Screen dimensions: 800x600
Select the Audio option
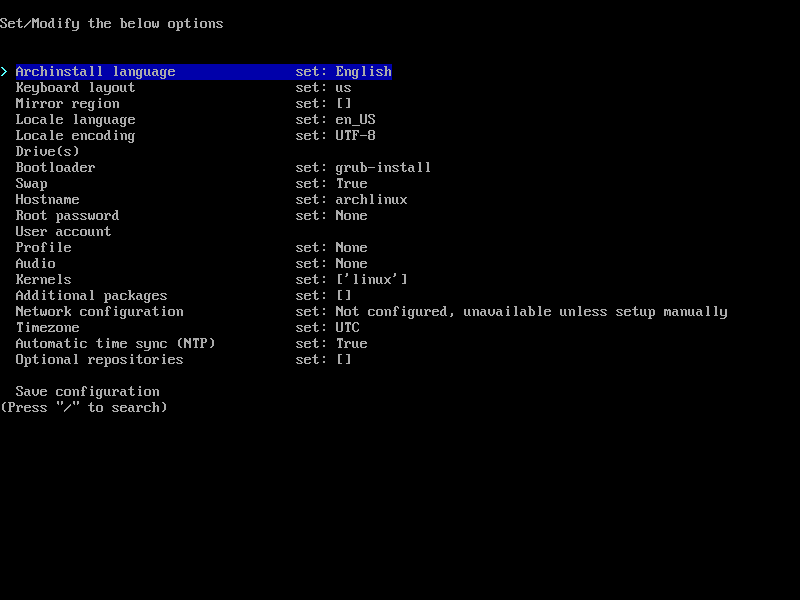tap(36, 264)
